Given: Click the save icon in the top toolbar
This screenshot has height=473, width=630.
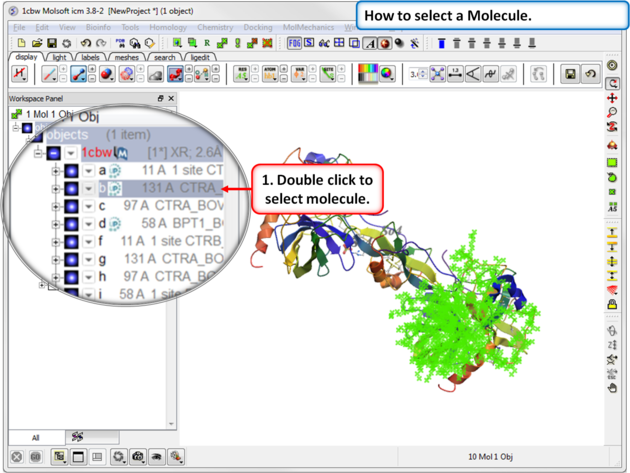Looking at the screenshot, I should (52, 43).
